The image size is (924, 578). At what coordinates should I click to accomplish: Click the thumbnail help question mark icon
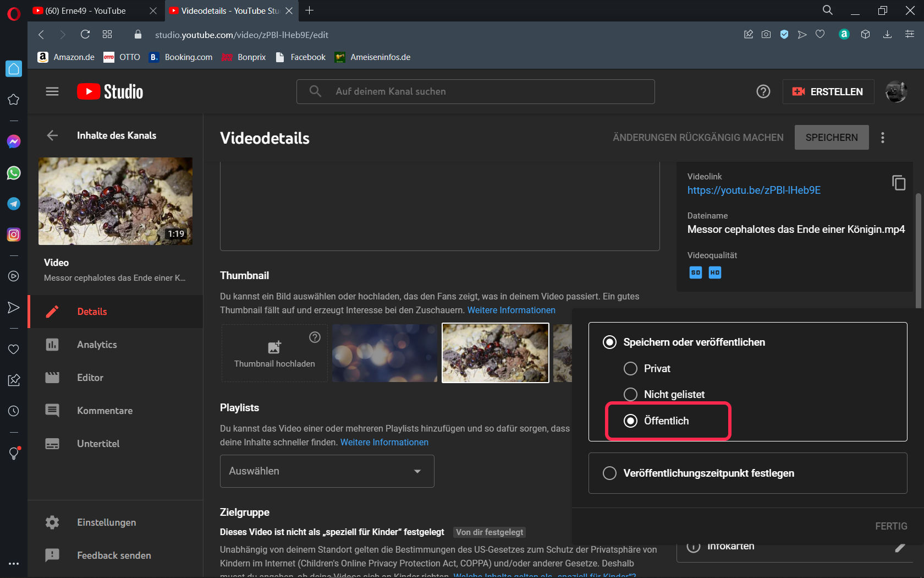(315, 337)
